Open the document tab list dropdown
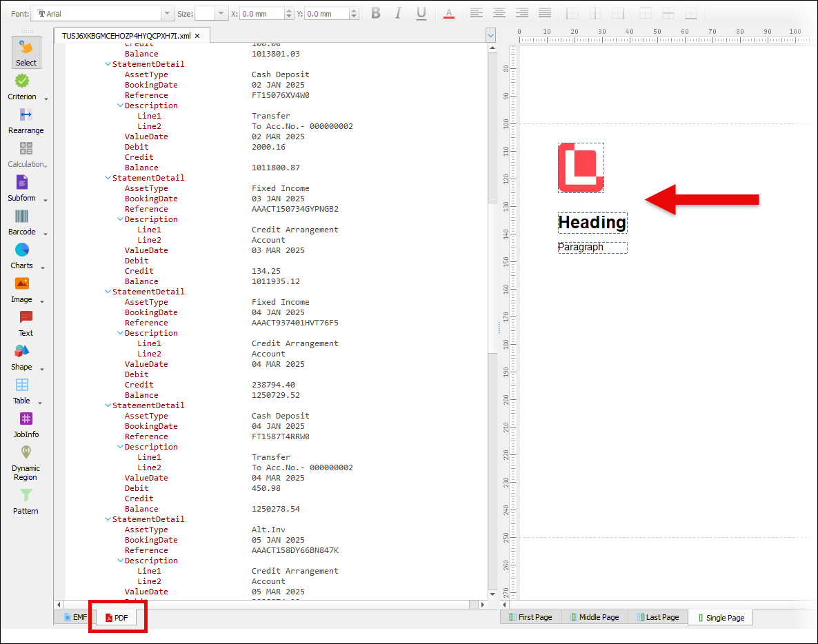Image resolution: width=818 pixels, height=644 pixels. pos(490,35)
